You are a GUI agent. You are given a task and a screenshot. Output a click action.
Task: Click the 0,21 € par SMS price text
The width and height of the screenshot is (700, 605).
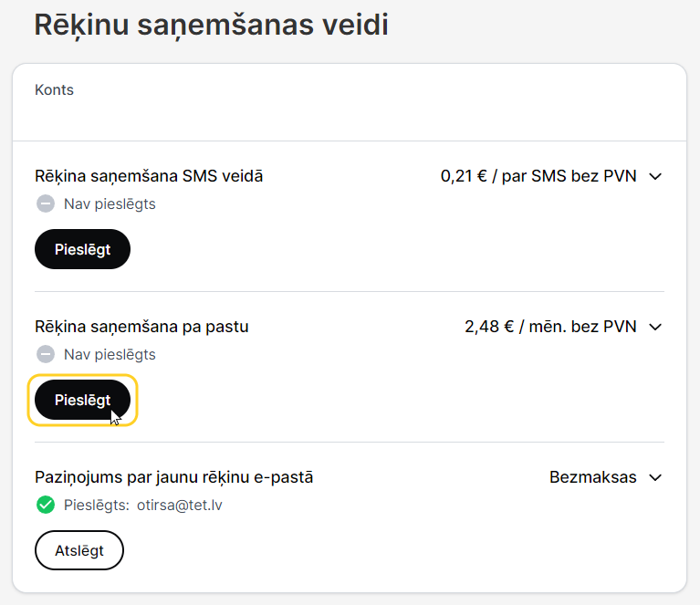tap(538, 176)
